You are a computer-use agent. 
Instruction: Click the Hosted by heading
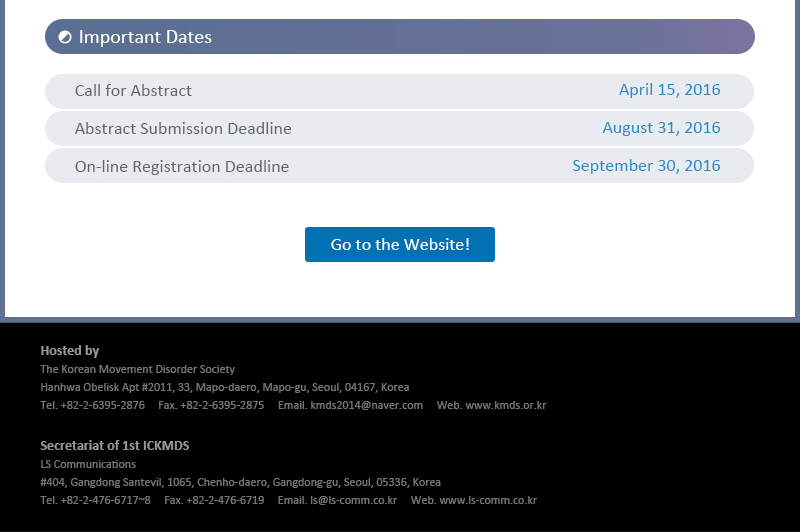coord(69,350)
